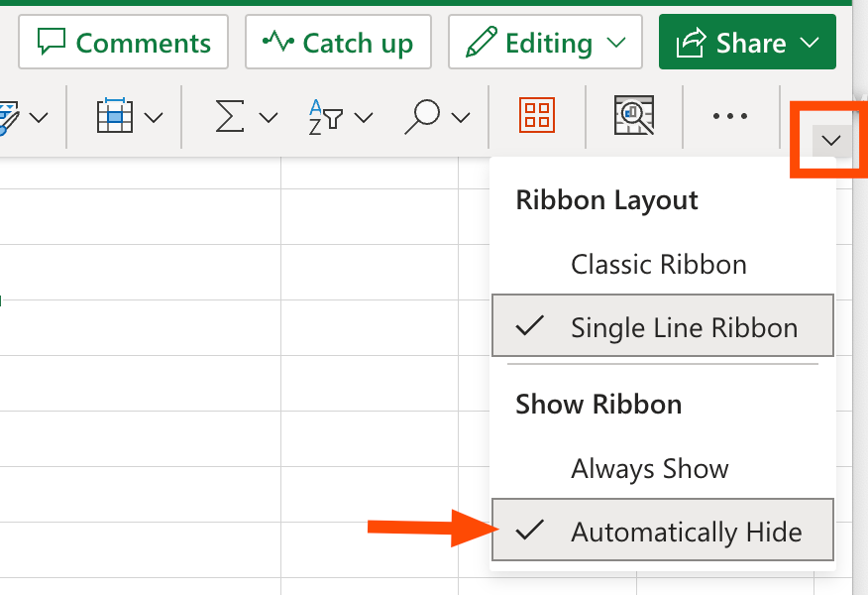Viewport: 868px width, 595px height.
Task: Expand the Find & Select dropdown arrow
Action: point(461,117)
